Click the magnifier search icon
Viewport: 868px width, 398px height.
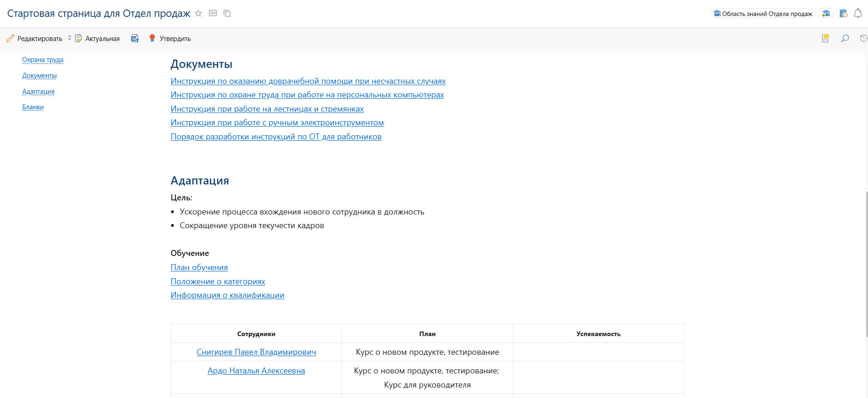[845, 39]
